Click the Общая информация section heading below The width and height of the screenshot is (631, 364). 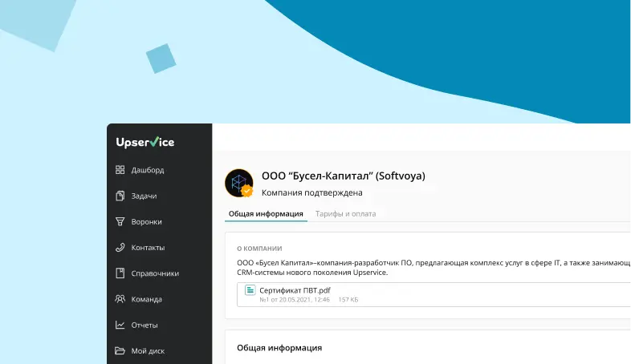tap(279, 348)
